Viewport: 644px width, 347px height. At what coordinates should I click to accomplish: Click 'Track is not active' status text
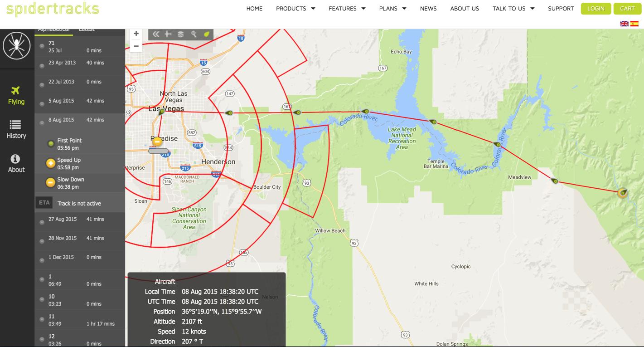pyautogui.click(x=79, y=204)
